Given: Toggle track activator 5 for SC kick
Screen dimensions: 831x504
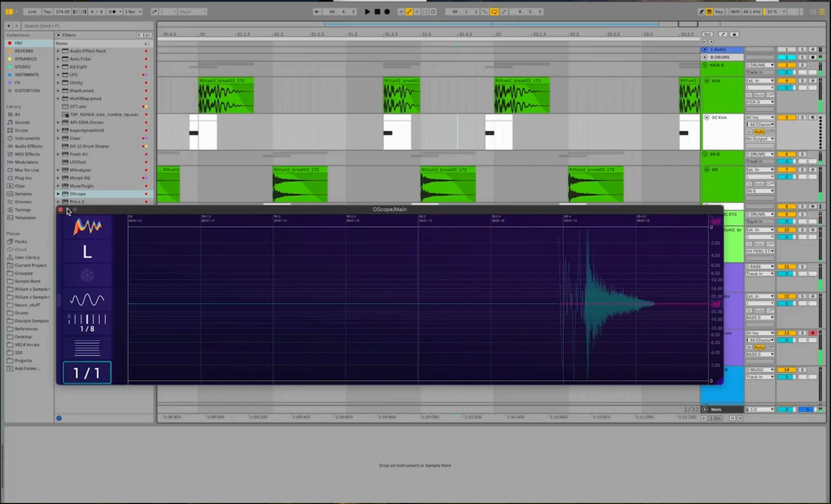Looking at the screenshot, I should pos(787,118).
